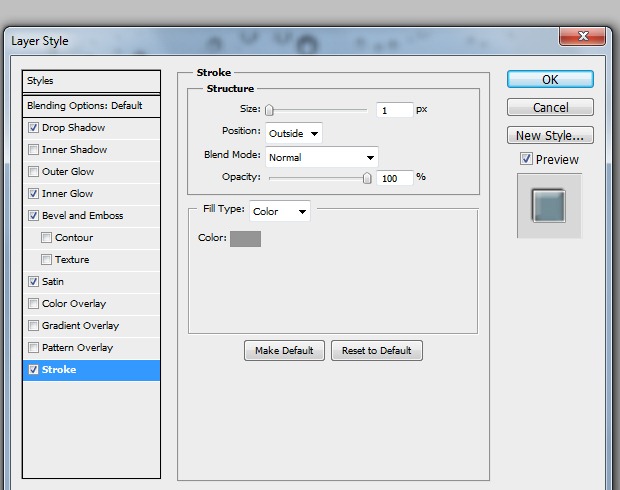The width and height of the screenshot is (620, 490).
Task: Enable the Inner Shadow checkbox
Action: pos(34,149)
